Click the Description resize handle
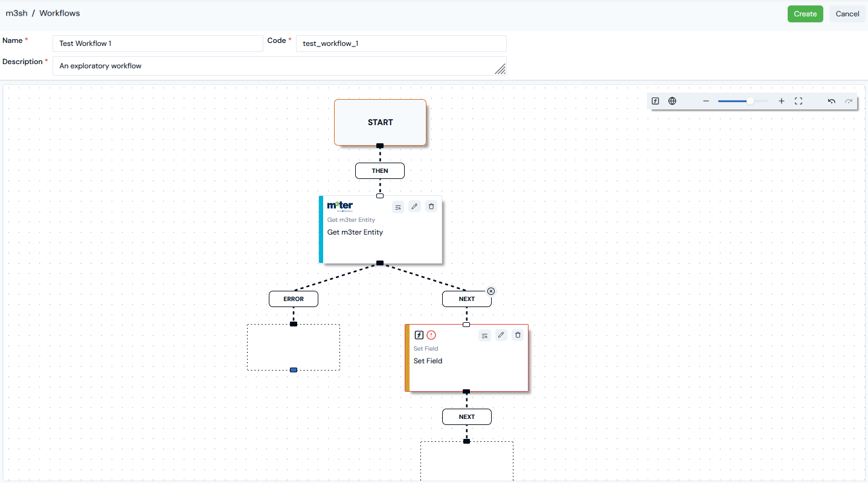Screen dimensions: 868x483 click(500, 69)
